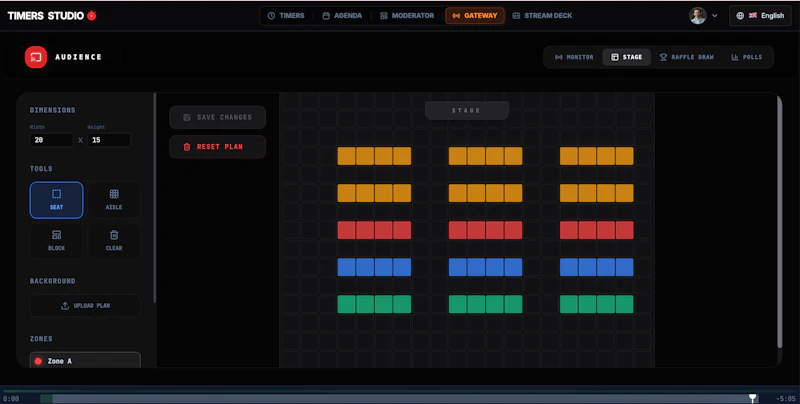The width and height of the screenshot is (800, 404).
Task: Edit the Height dimension field
Action: (x=109, y=140)
